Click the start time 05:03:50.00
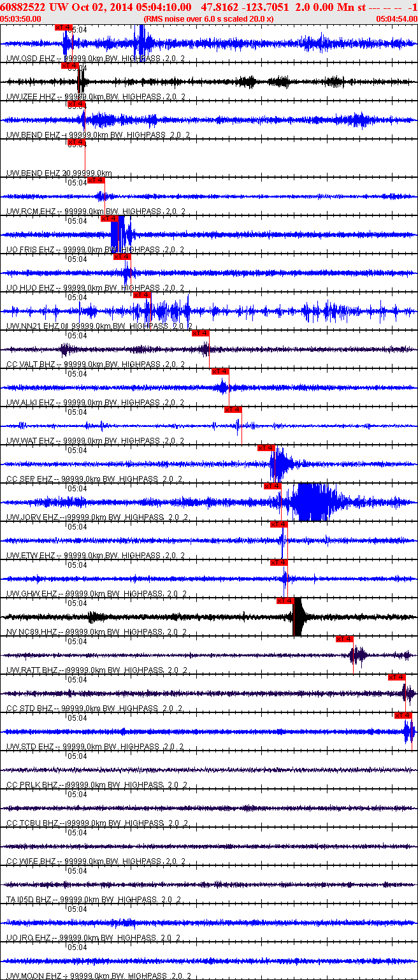 tap(21, 18)
